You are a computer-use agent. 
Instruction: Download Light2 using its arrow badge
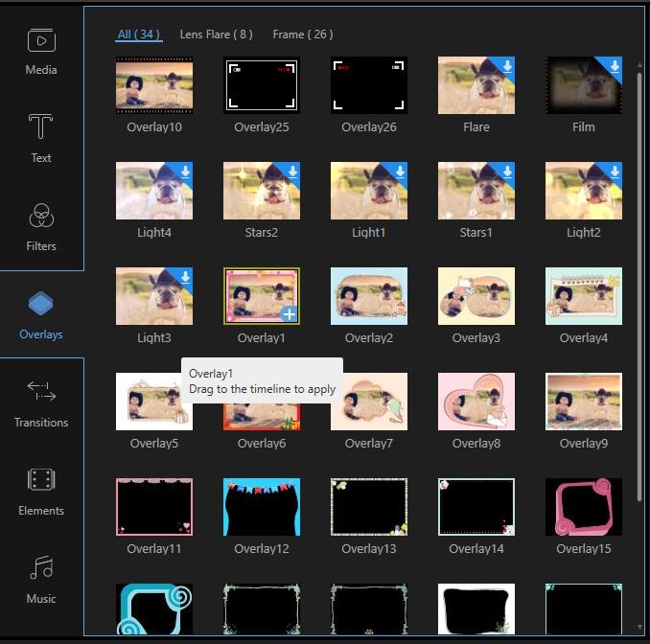[615, 171]
